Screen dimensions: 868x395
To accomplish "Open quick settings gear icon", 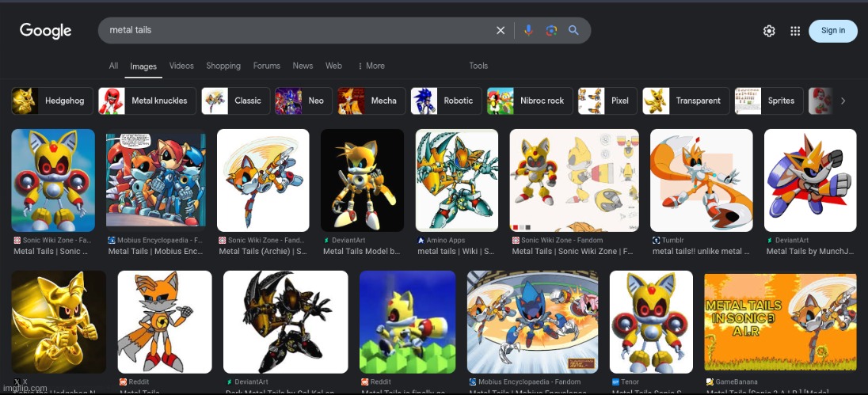I will (769, 31).
